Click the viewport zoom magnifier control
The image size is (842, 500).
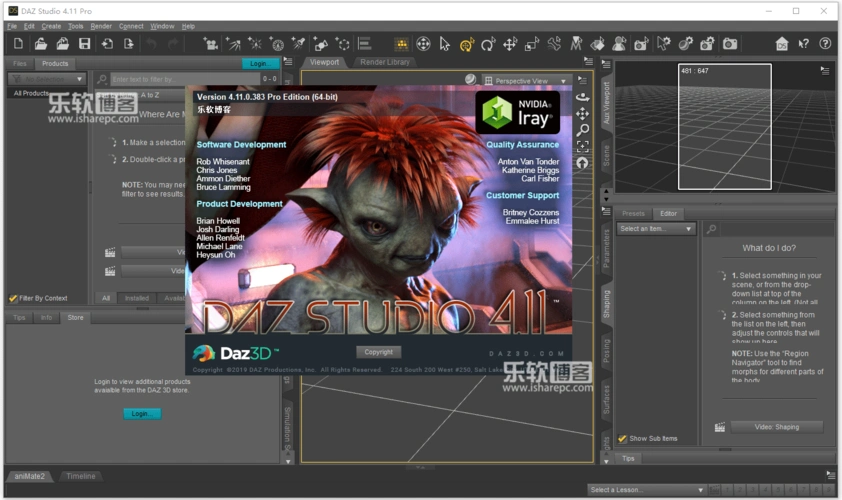(x=583, y=130)
